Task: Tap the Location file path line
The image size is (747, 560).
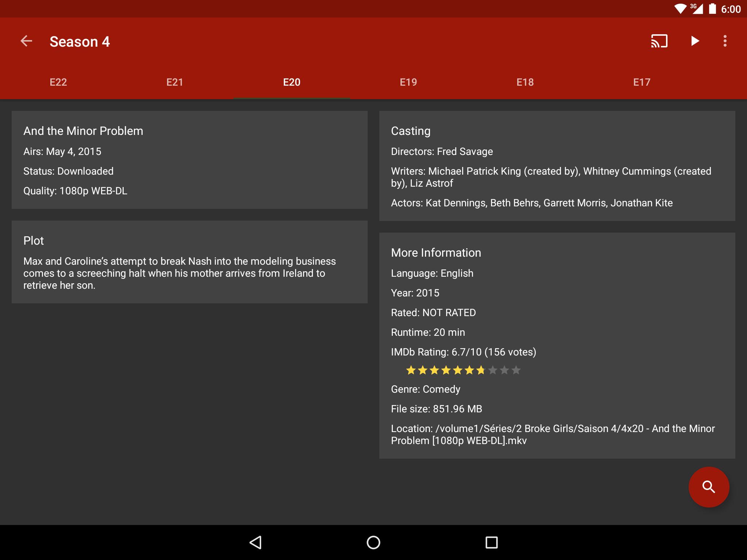Action: [553, 435]
